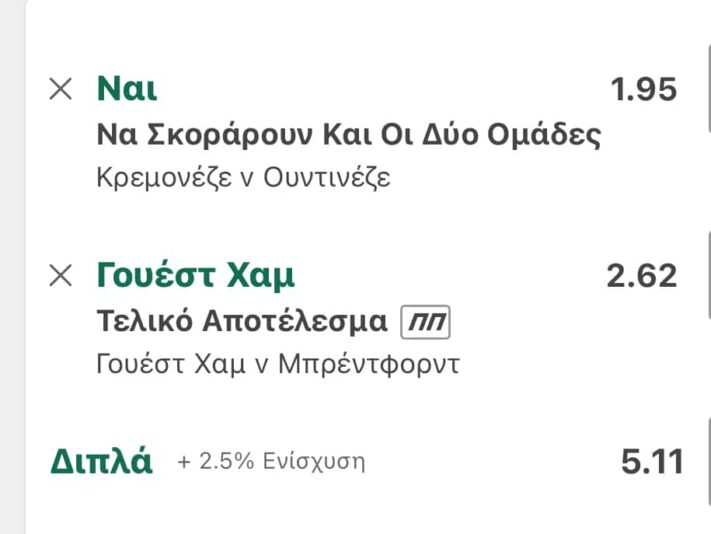Click the ΠΠ badge beside Τελικό Αποτέλεσμα
This screenshot has height=534, width=711.
(x=425, y=322)
